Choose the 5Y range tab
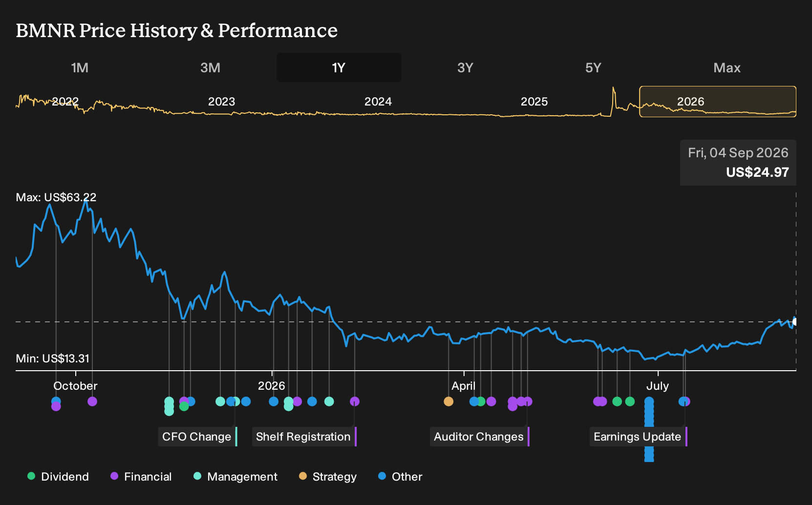Image resolution: width=812 pixels, height=505 pixels. point(593,67)
